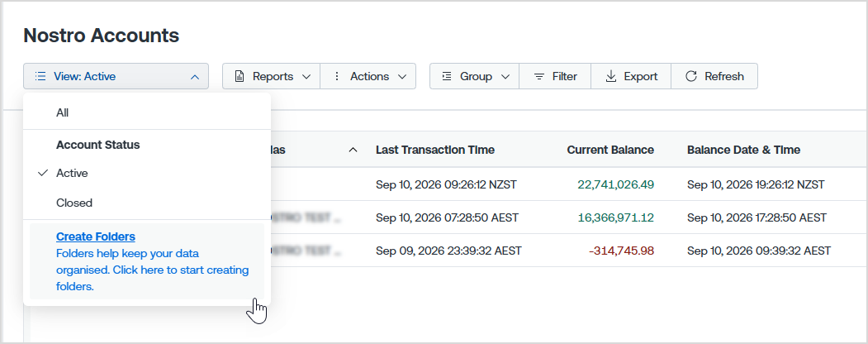
Task: Click the Reports document icon
Action: (240, 76)
